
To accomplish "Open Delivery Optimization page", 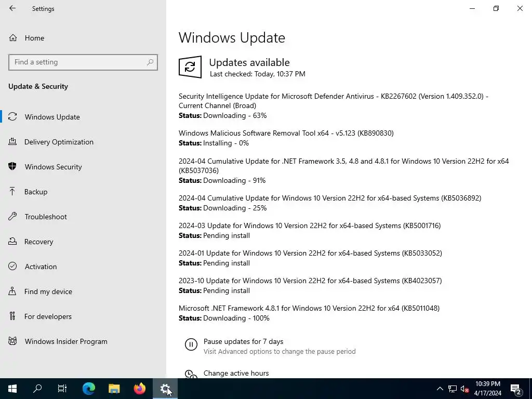I will 59,142.
